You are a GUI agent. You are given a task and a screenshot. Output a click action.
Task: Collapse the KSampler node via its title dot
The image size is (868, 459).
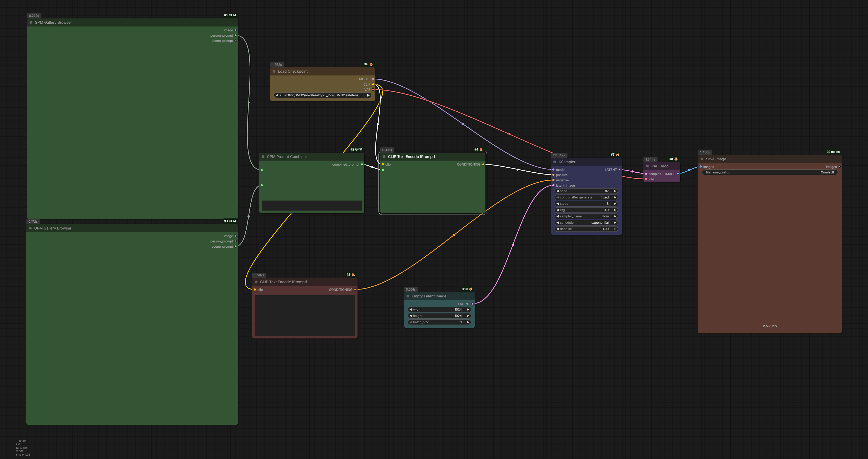click(555, 162)
